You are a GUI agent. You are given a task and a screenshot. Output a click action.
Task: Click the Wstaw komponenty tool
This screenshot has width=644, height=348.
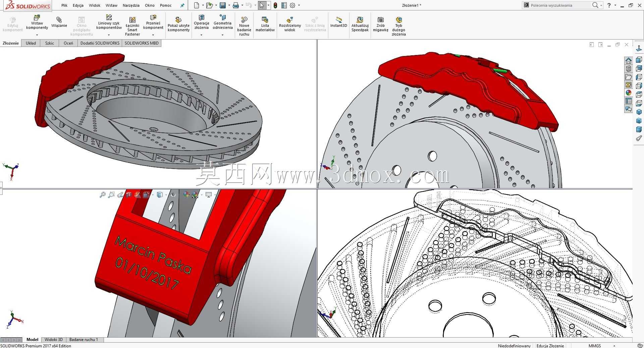(x=37, y=22)
